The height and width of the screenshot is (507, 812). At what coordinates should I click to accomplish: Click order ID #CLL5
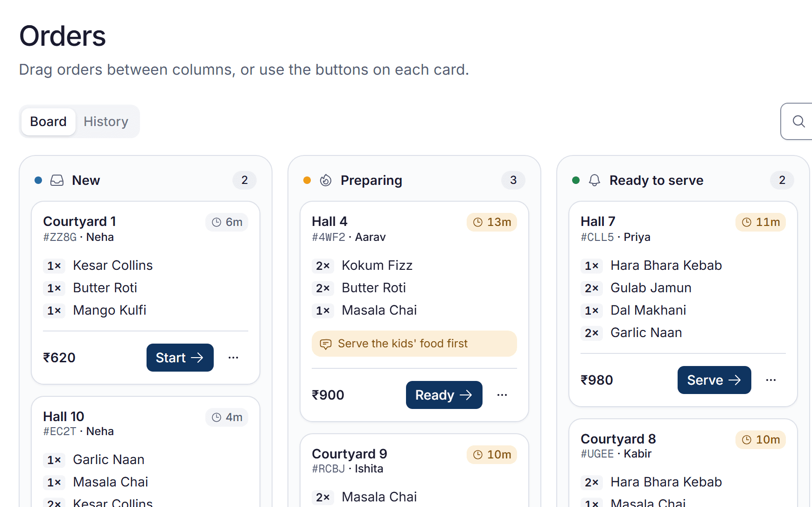[x=597, y=237]
